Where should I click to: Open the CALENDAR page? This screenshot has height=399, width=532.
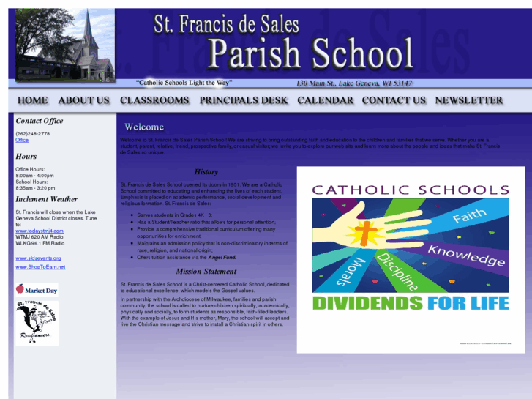(325, 100)
